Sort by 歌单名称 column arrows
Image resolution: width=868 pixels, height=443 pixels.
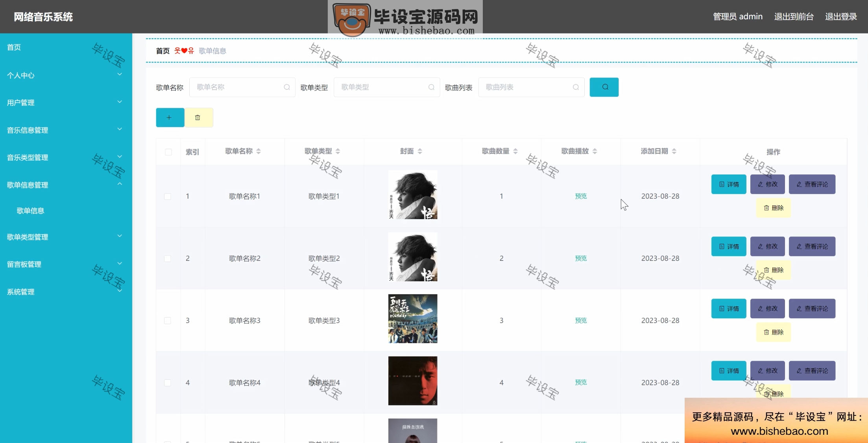pyautogui.click(x=259, y=151)
